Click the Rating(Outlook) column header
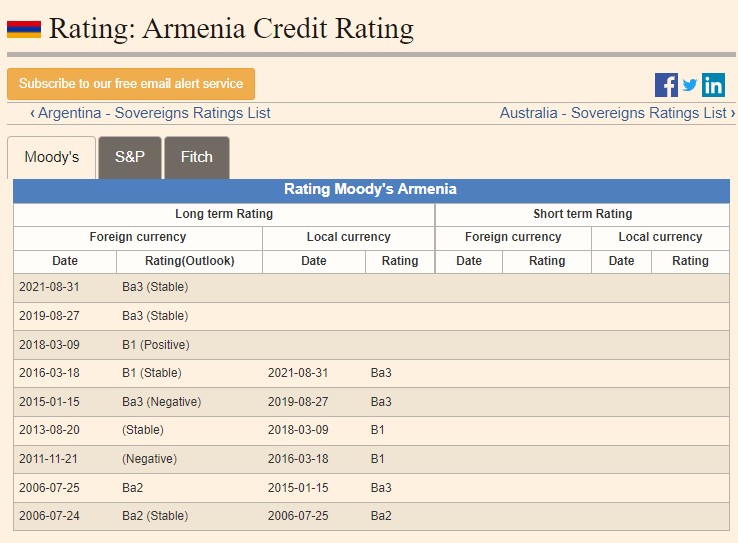The image size is (738, 543). tap(190, 261)
